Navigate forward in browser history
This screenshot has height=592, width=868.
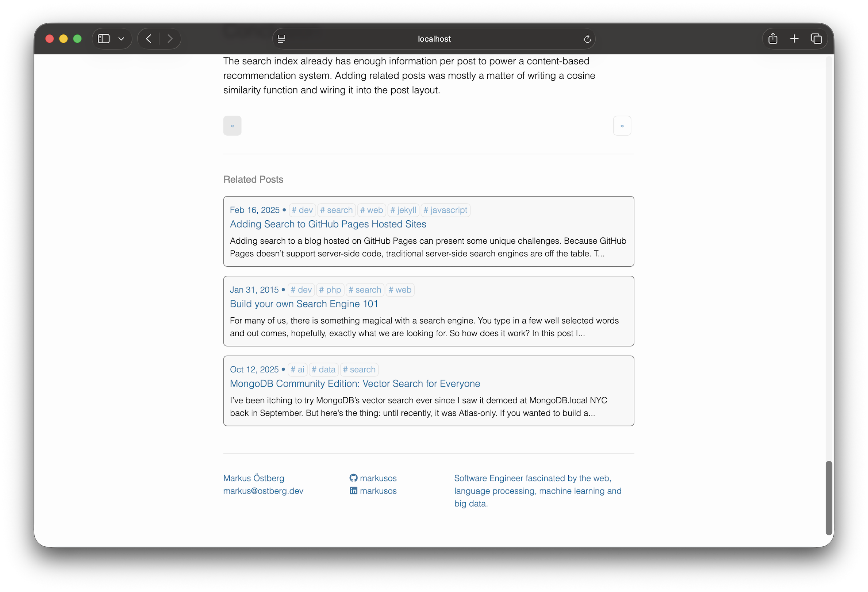tap(170, 38)
